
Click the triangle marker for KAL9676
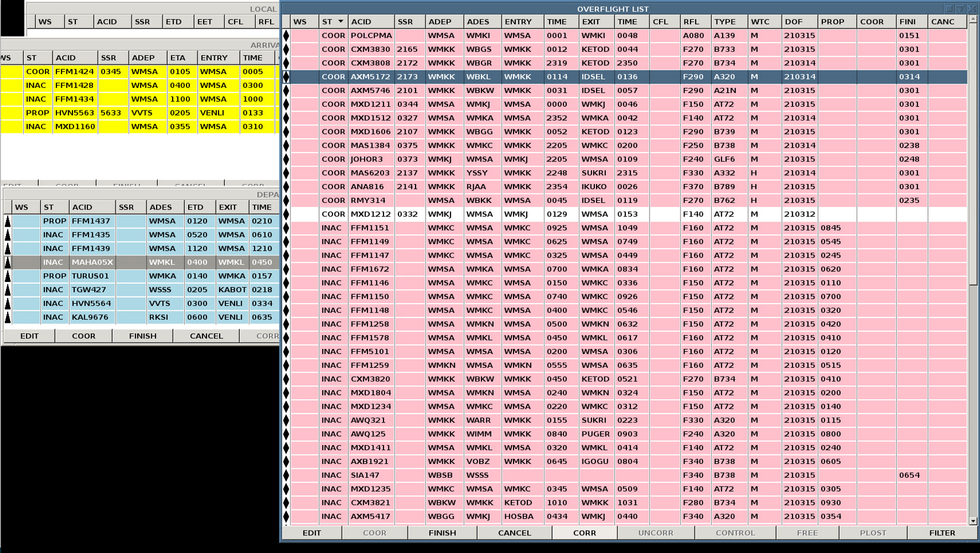pyautogui.click(x=8, y=317)
